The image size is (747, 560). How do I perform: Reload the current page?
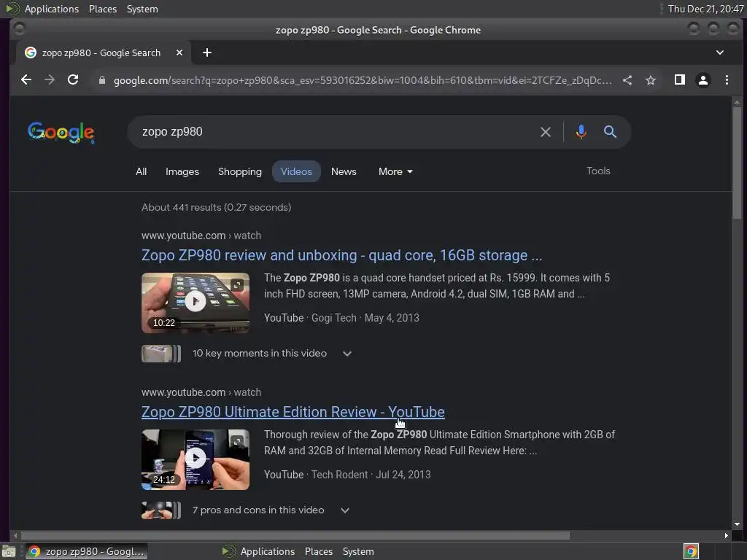point(73,80)
